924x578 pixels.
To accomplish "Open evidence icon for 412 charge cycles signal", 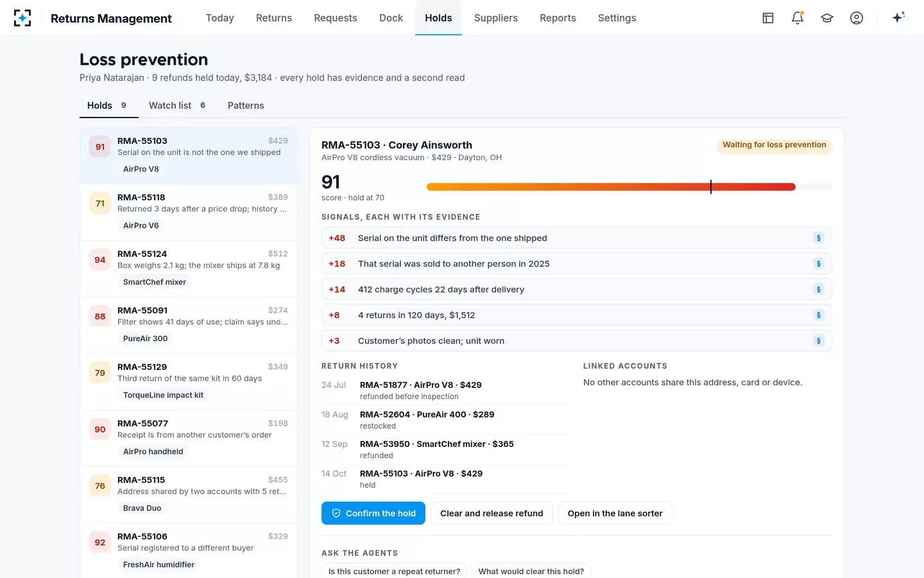I will tap(819, 290).
